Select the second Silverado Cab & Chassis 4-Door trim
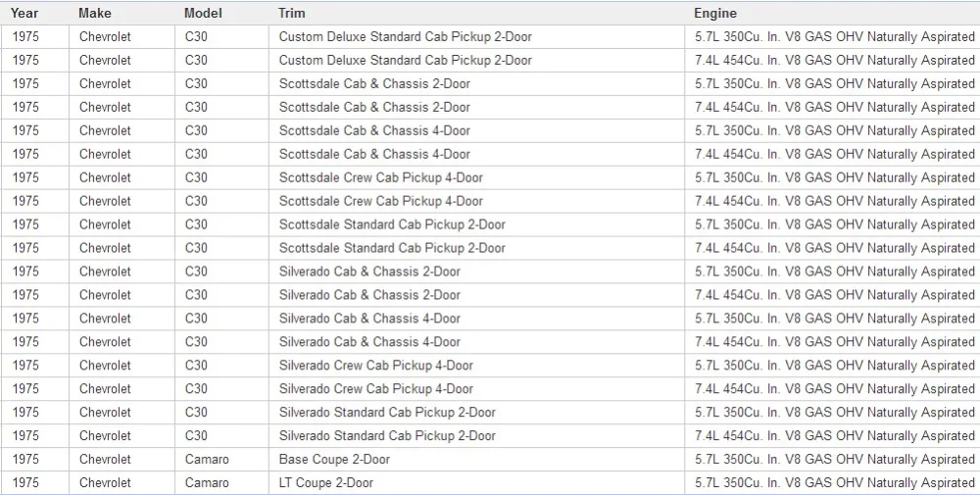 [369, 342]
